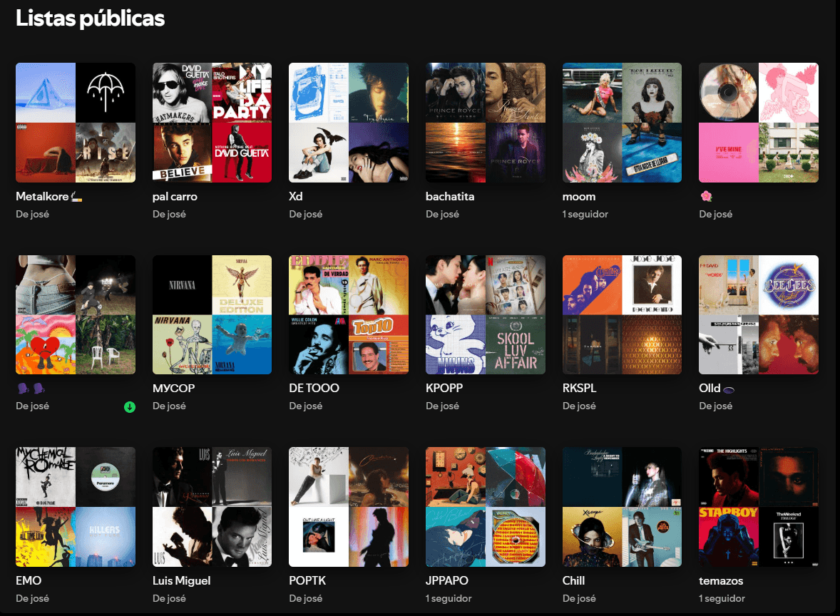Click the green downloaded icon under the hats playlist
The image size is (840, 616).
[x=130, y=407]
